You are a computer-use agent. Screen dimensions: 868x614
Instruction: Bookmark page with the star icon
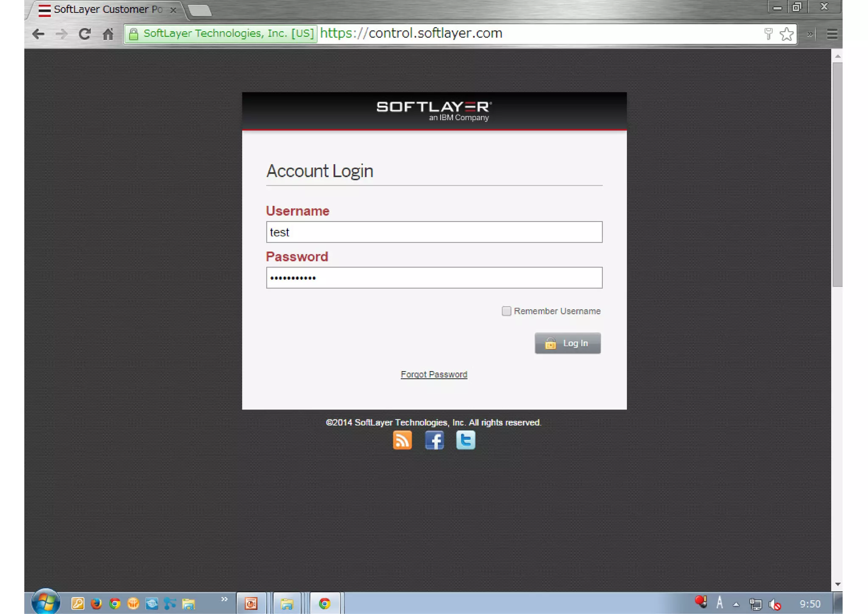tap(787, 34)
